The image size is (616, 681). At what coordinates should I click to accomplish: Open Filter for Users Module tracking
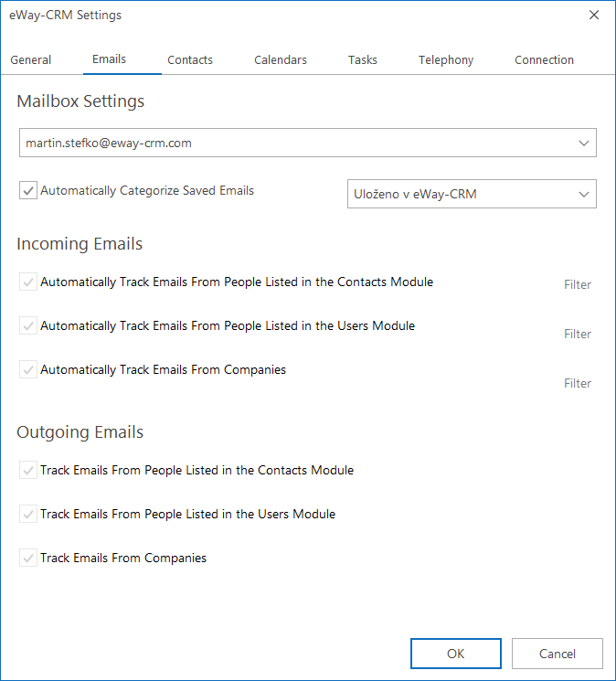(x=578, y=334)
